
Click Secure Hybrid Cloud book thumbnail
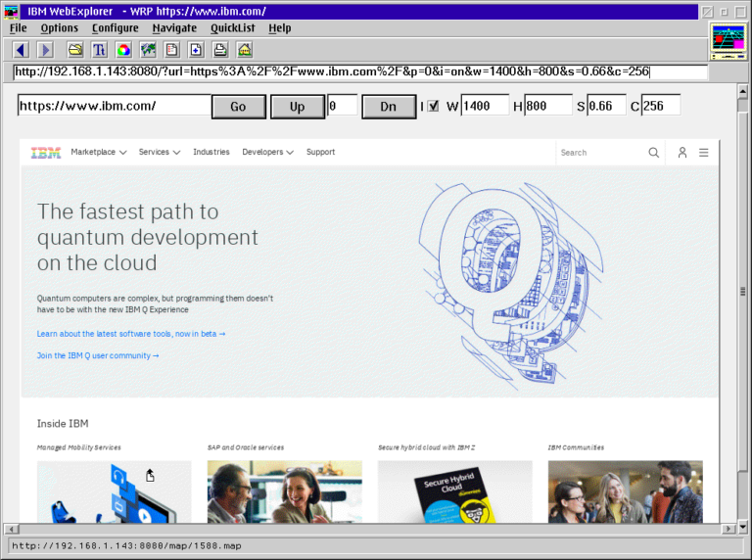[x=455, y=491]
